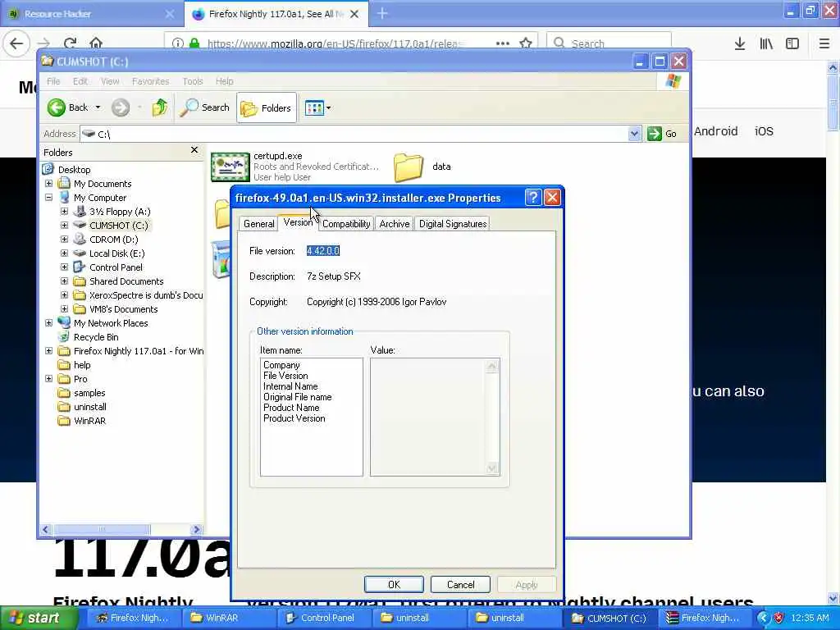Toggle Firefox sidebar icon

(792, 43)
